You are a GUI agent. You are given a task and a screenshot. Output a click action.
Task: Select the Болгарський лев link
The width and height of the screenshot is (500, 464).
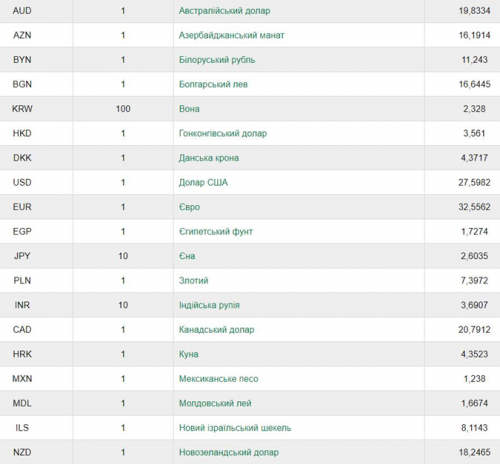[213, 84]
